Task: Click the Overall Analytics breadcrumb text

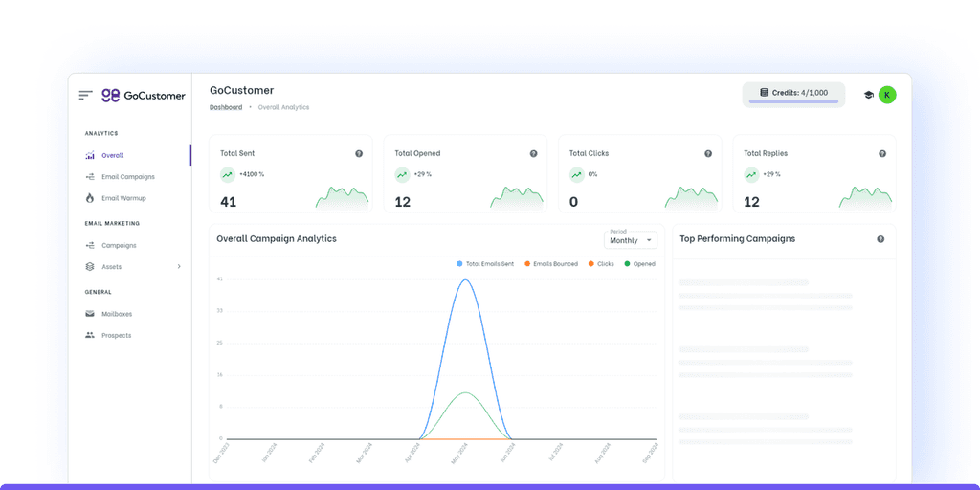Action: pos(283,107)
